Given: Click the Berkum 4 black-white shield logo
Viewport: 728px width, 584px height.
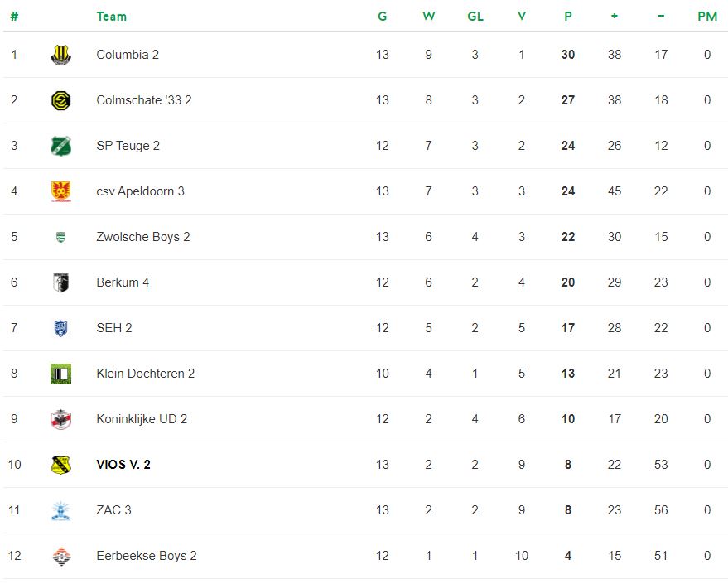Looking at the screenshot, I should pyautogui.click(x=60, y=282).
